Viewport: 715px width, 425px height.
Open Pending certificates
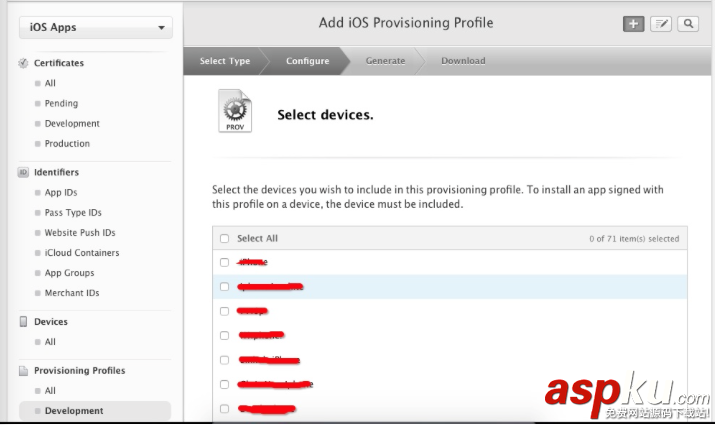coord(61,103)
